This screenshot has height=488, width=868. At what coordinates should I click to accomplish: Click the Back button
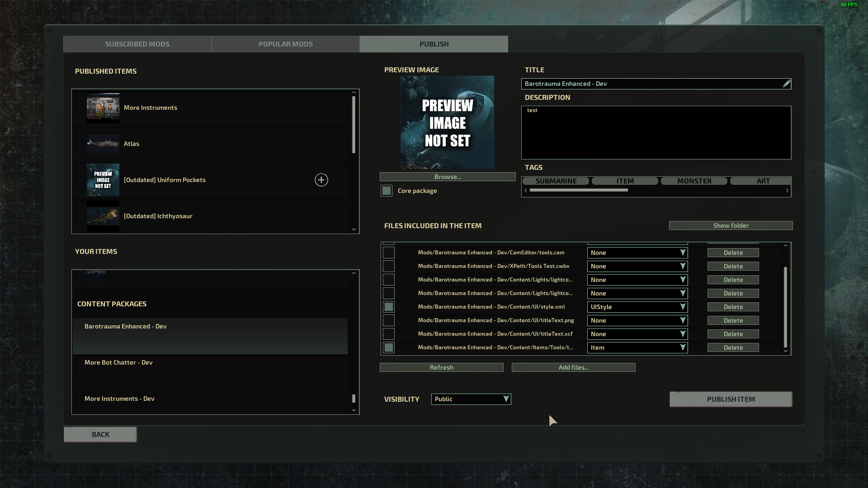click(x=100, y=434)
